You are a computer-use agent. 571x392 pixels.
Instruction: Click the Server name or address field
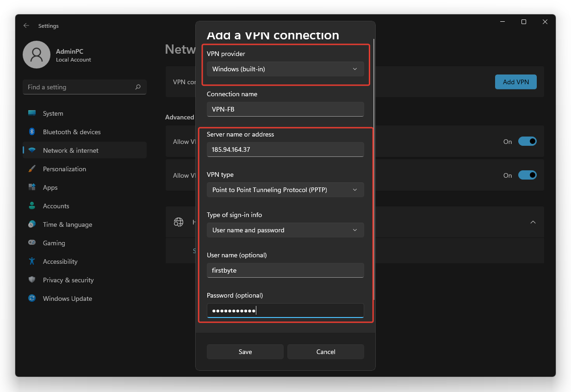point(285,149)
